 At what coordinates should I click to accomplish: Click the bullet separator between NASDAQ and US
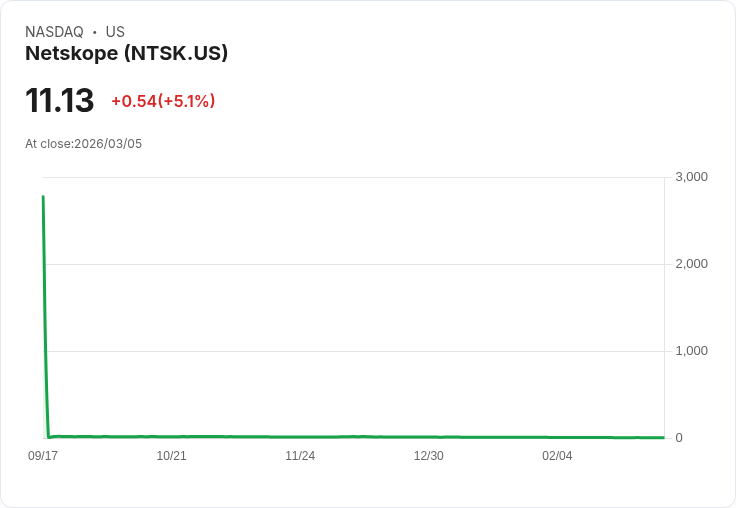coord(95,32)
